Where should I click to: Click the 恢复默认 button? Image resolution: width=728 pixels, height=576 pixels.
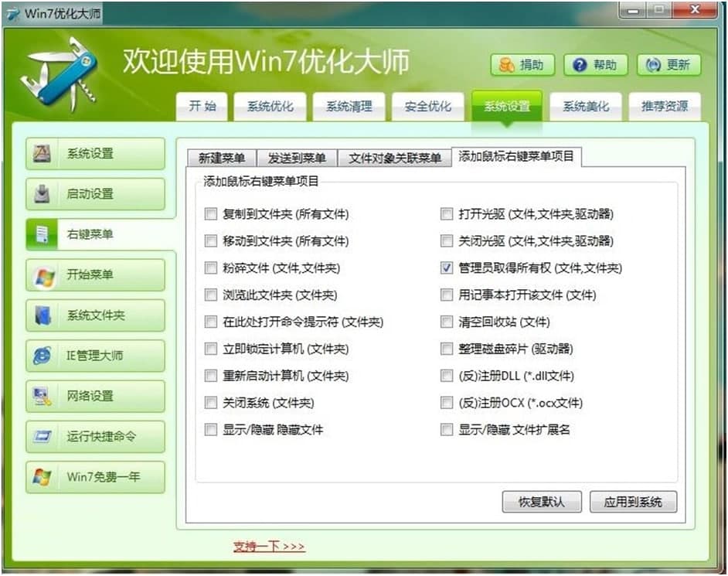click(x=542, y=502)
